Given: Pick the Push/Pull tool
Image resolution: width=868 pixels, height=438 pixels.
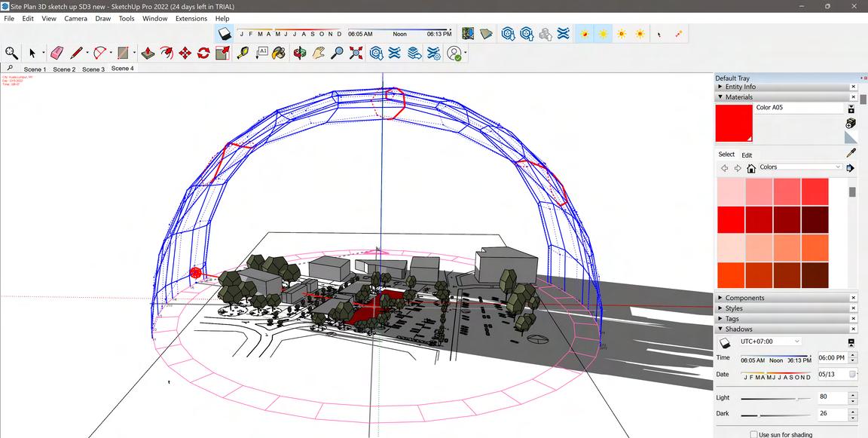Looking at the screenshot, I should [148, 53].
